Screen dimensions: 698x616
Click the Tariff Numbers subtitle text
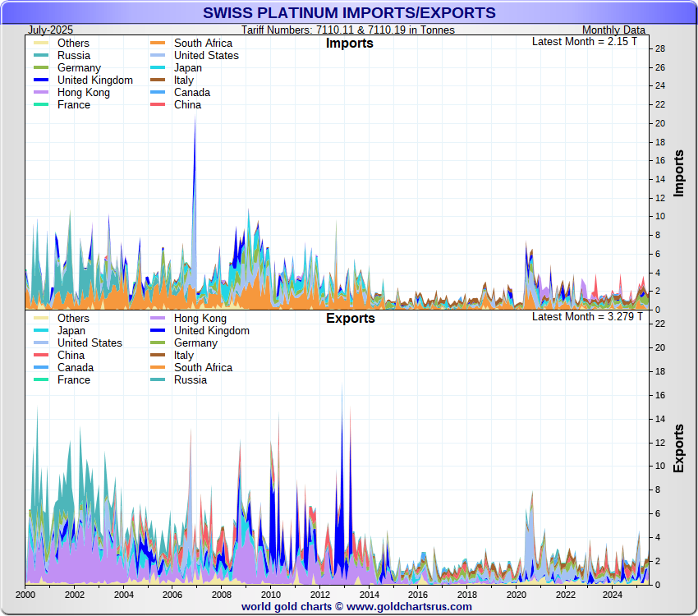point(348,30)
